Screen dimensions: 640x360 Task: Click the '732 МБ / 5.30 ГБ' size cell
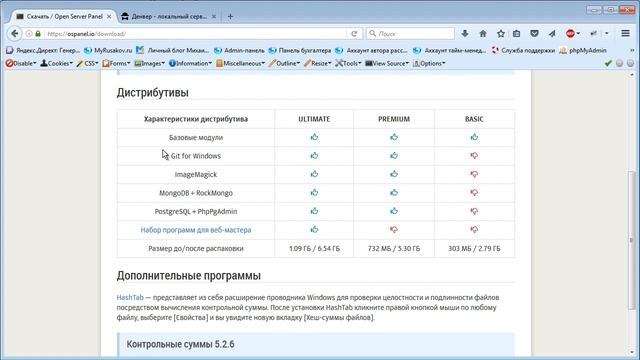394,249
